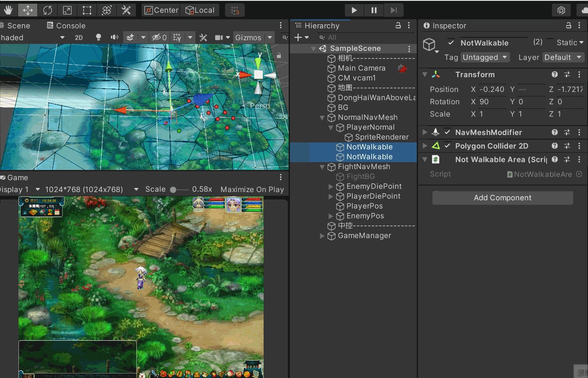Click the Add Component button
The width and height of the screenshot is (588, 378).
503,198
